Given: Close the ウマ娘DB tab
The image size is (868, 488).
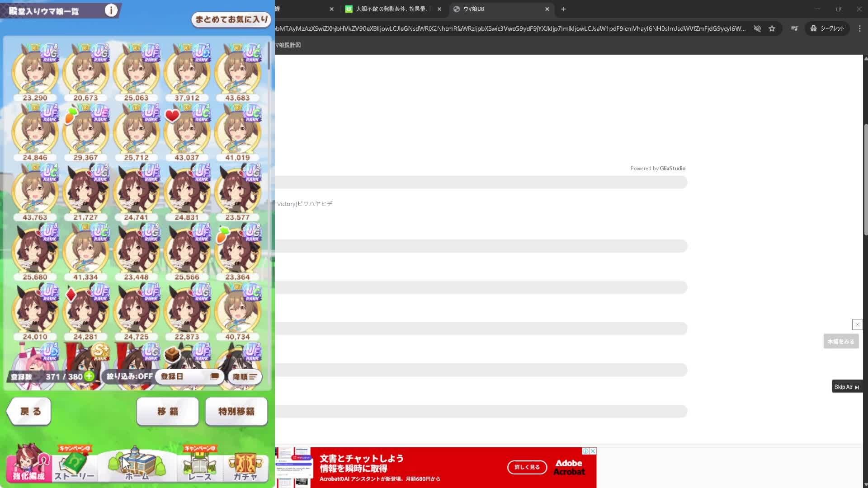Looking at the screenshot, I should pos(547,9).
